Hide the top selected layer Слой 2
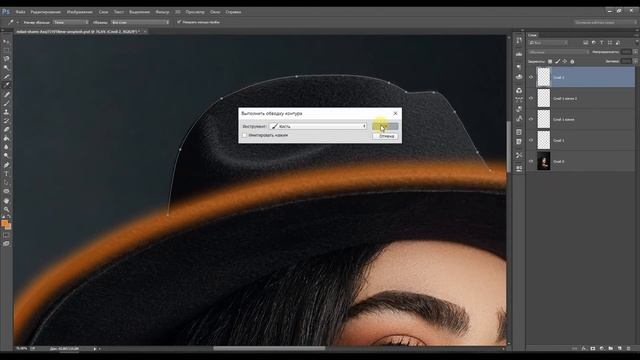This screenshot has width=640, height=360. 531,77
